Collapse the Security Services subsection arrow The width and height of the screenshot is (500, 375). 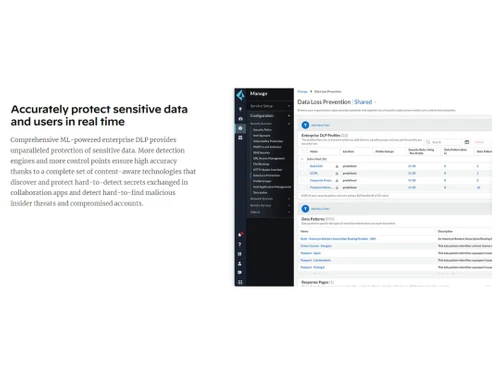coord(289,124)
